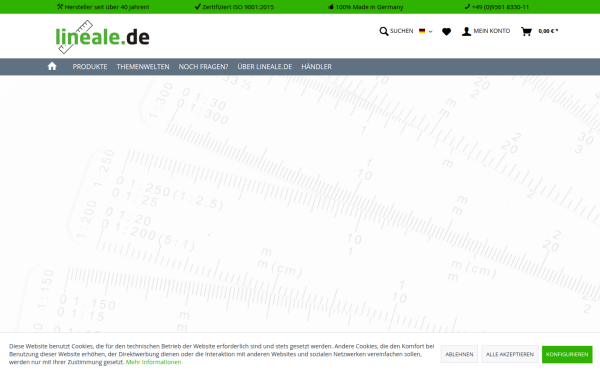This screenshot has height=375, width=600.
Task: Click green Konfigurieren button
Action: [567, 354]
